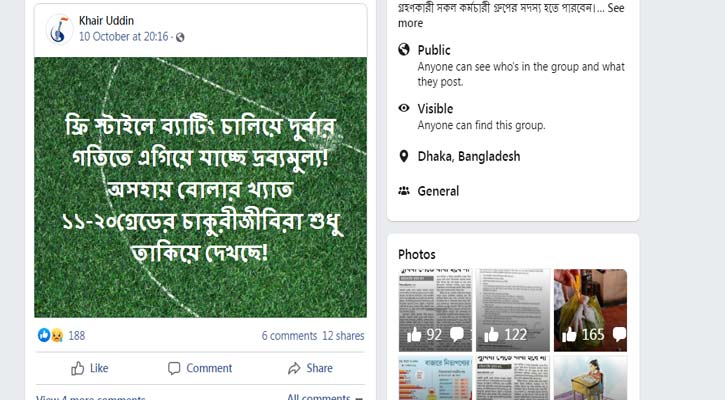Open photo thumbnail with 165 likes
This screenshot has width=725, height=400.
(x=590, y=310)
